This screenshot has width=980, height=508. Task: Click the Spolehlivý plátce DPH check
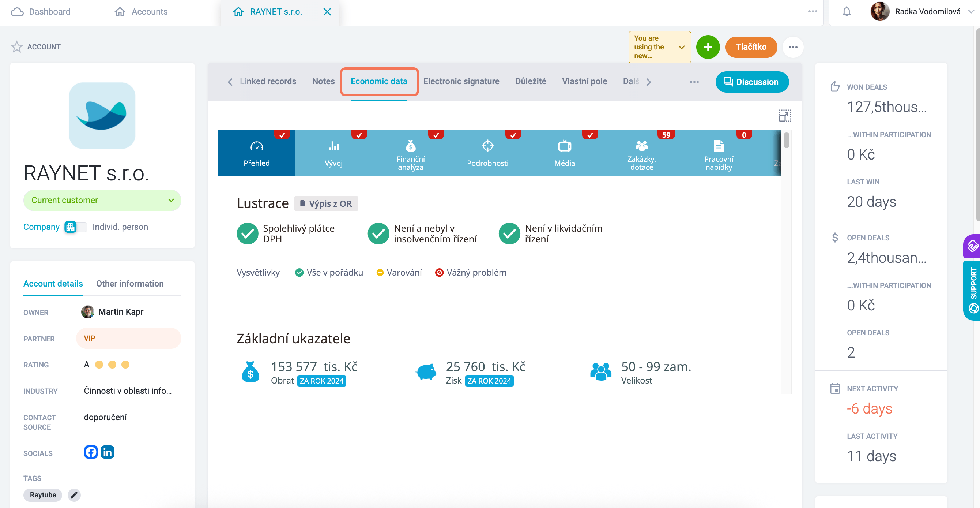247,234
